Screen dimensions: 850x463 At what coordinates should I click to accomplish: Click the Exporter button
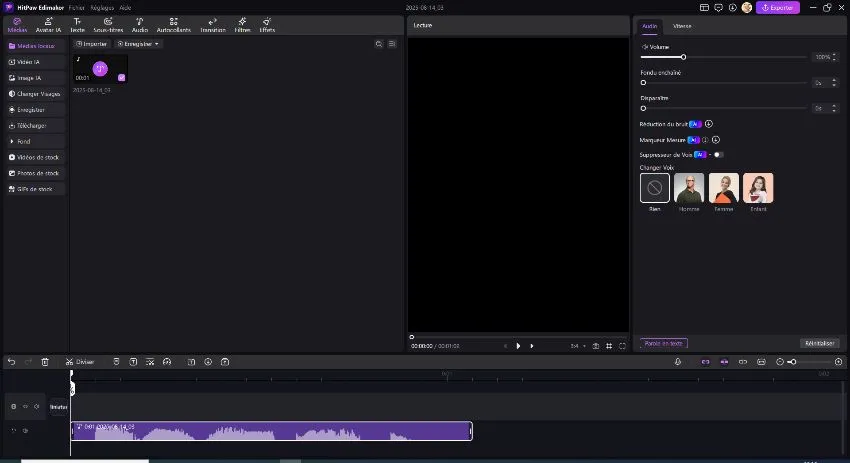(778, 8)
